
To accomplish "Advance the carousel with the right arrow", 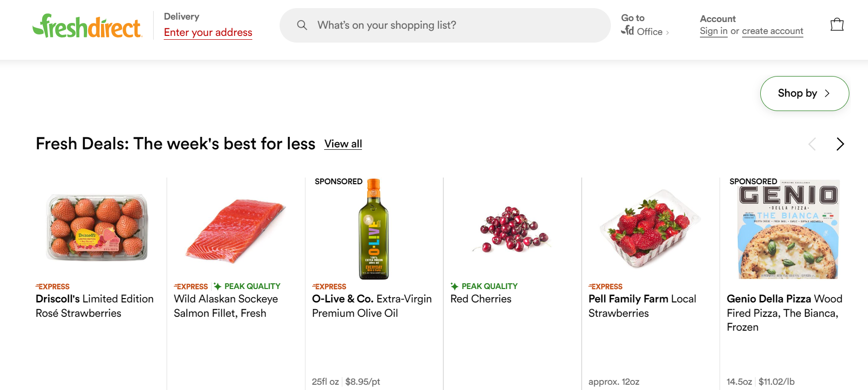I will point(840,144).
